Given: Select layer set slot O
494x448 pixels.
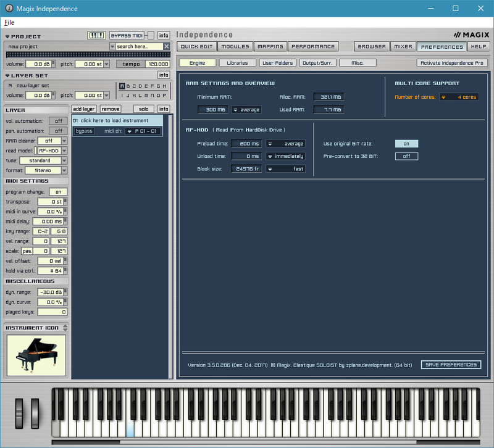Looking at the screenshot, I should (x=158, y=95).
